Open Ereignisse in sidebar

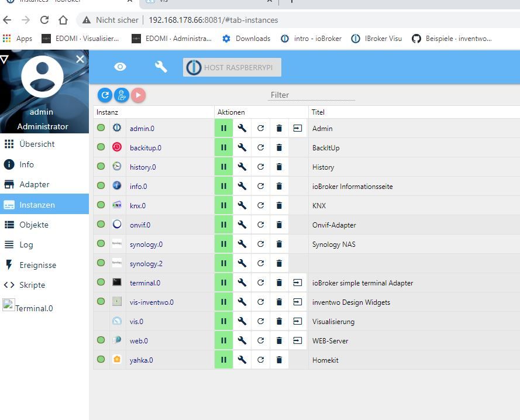click(x=44, y=265)
